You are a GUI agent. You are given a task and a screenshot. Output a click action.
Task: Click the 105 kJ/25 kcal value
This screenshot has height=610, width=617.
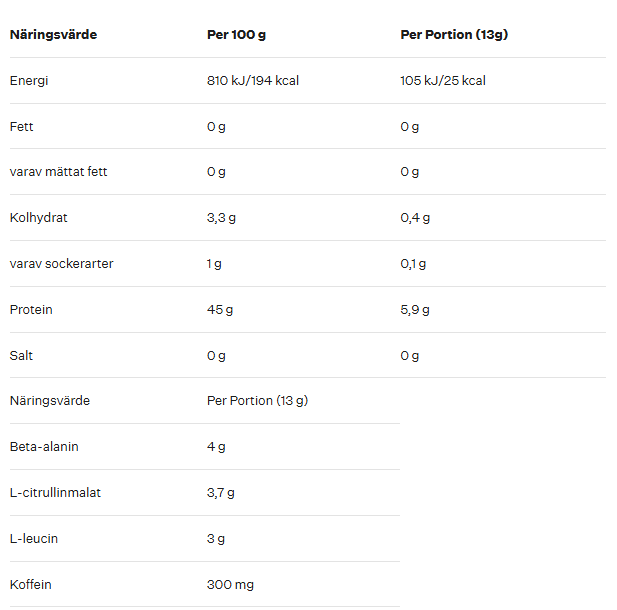(443, 81)
